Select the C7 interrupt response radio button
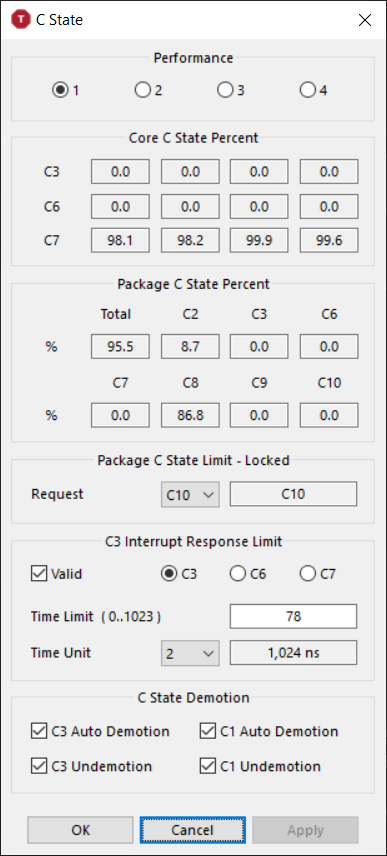This screenshot has height=856, width=387. point(307,574)
